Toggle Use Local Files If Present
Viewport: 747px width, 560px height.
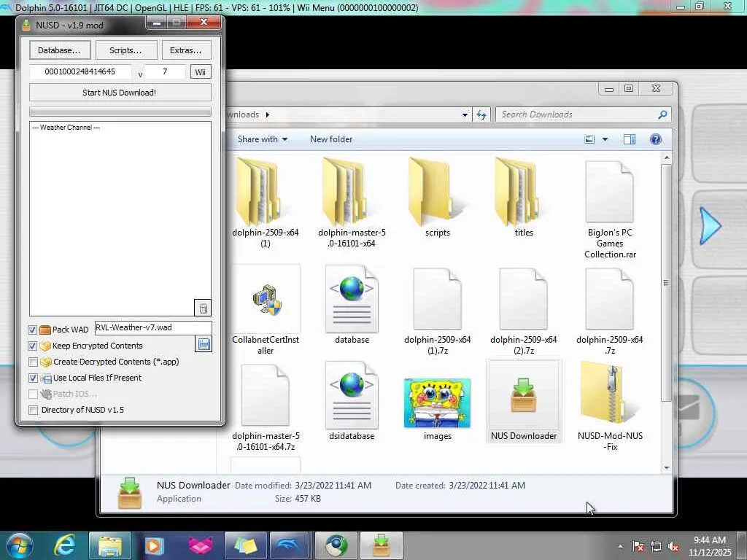tap(32, 378)
